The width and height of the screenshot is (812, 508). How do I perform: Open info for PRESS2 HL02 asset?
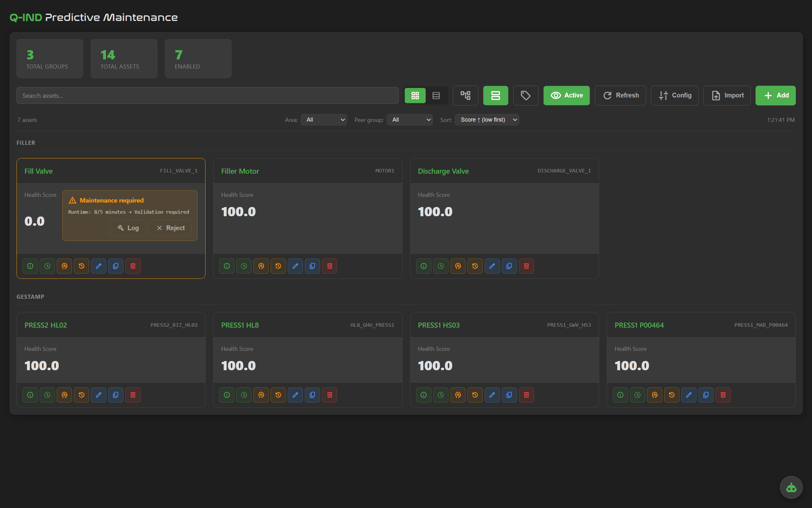tap(30, 395)
